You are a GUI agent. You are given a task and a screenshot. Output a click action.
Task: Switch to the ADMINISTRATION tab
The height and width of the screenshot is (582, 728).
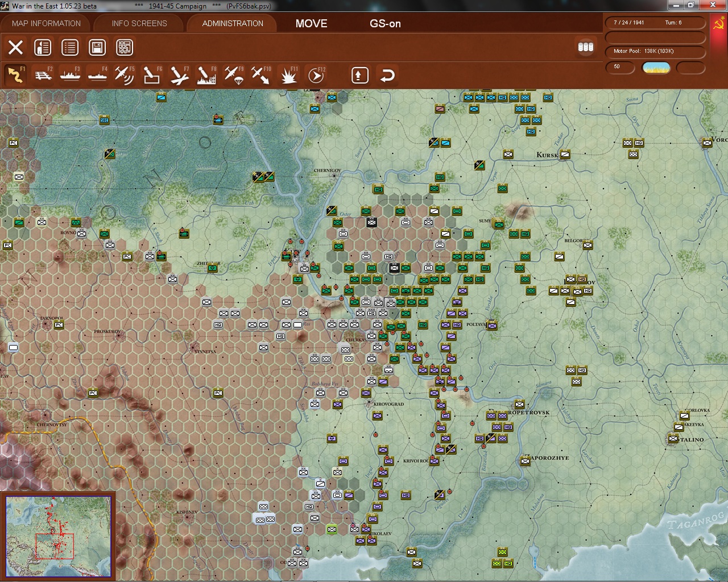coord(230,23)
